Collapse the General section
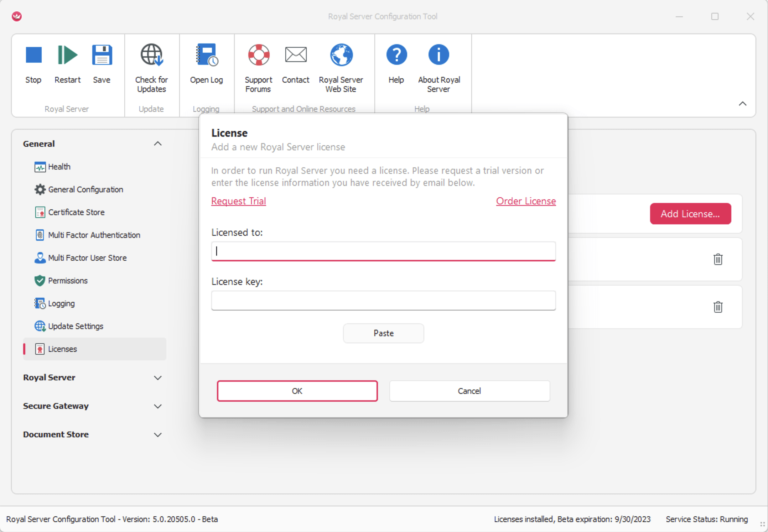The height and width of the screenshot is (532, 768). (x=158, y=144)
